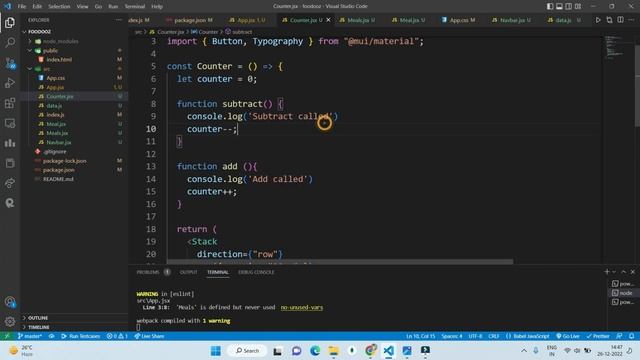Click the editor horizontal scrollbar
This screenshot has height=360, width=640.
[340, 261]
